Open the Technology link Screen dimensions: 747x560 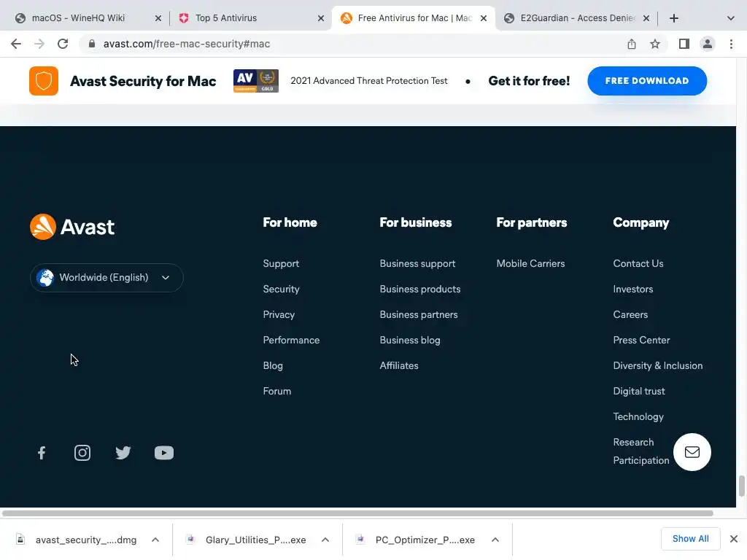click(638, 416)
